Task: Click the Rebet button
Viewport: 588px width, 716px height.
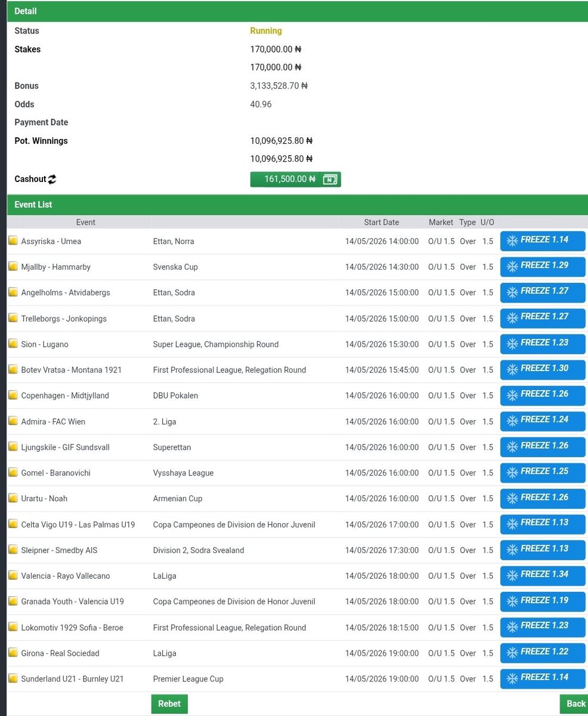Action: (169, 704)
